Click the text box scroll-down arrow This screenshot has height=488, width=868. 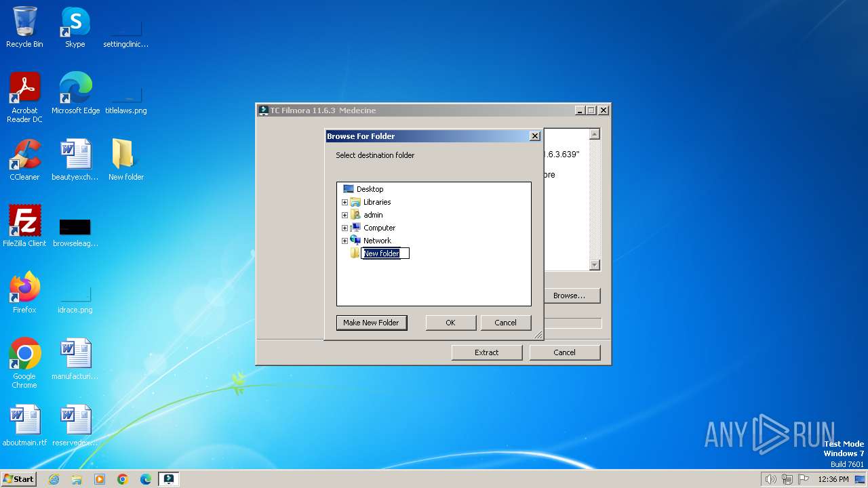(595, 265)
